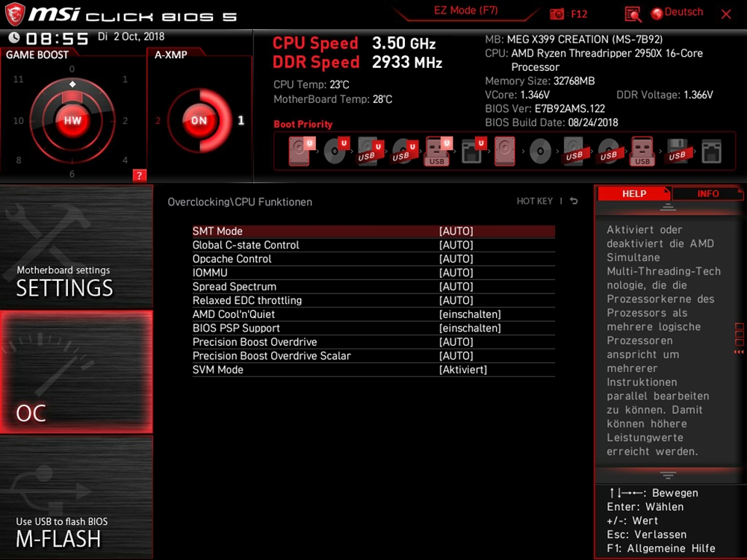
Task: Select the UEFI USB optical drive boot device
Action: coord(404,151)
